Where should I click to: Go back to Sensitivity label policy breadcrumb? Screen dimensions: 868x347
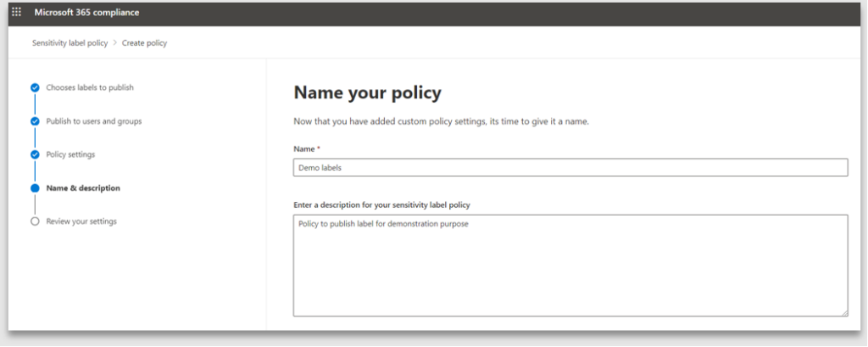pos(70,43)
